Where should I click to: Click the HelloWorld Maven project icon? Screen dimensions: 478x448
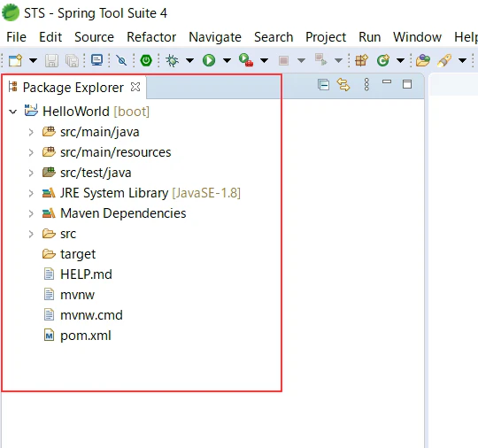31,111
